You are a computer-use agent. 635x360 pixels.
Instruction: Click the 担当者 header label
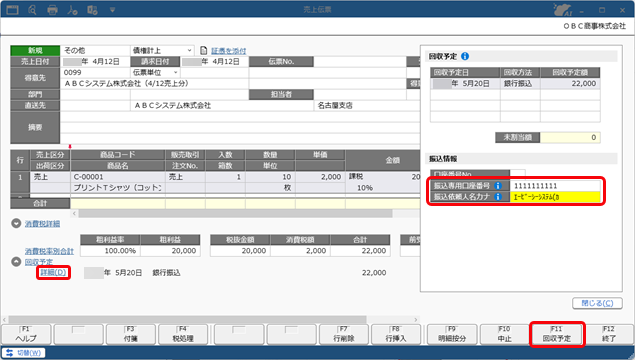pos(281,94)
